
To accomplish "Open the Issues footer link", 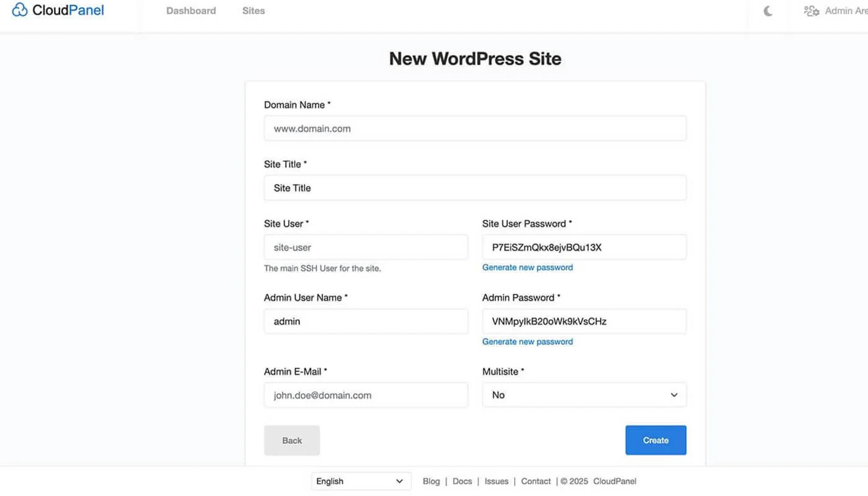I will point(496,480).
